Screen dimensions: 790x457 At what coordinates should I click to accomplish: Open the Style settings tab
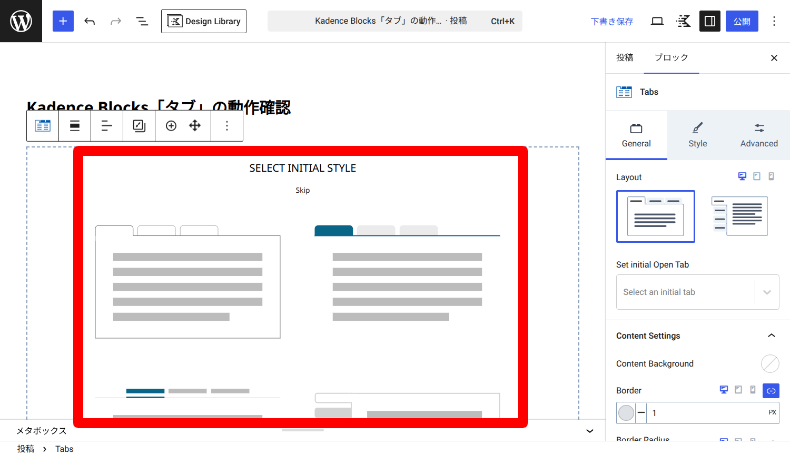coord(698,135)
